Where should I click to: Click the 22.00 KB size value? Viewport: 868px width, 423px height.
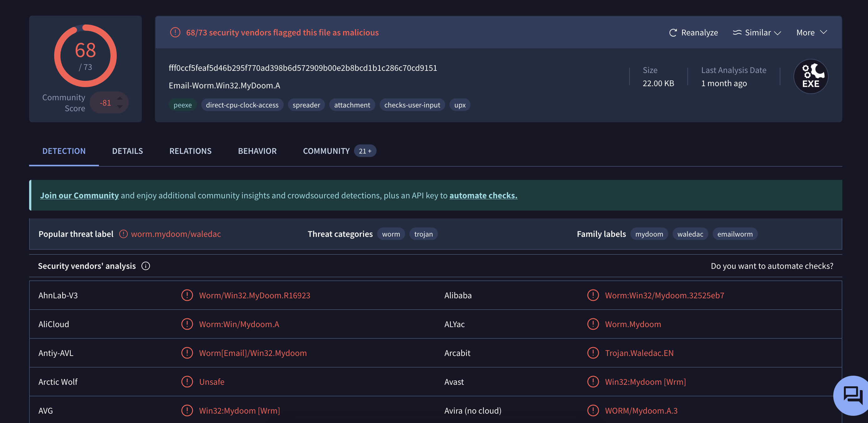[658, 83]
